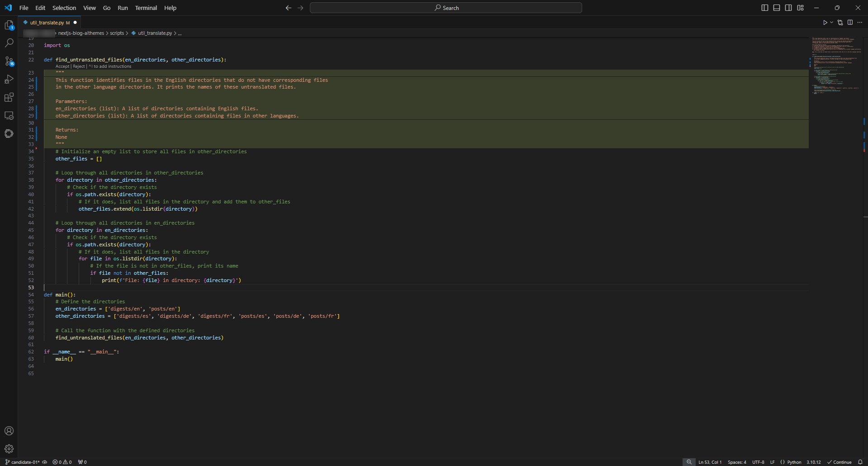Open the Edit menu
The width and height of the screenshot is (868, 466).
[x=40, y=8]
